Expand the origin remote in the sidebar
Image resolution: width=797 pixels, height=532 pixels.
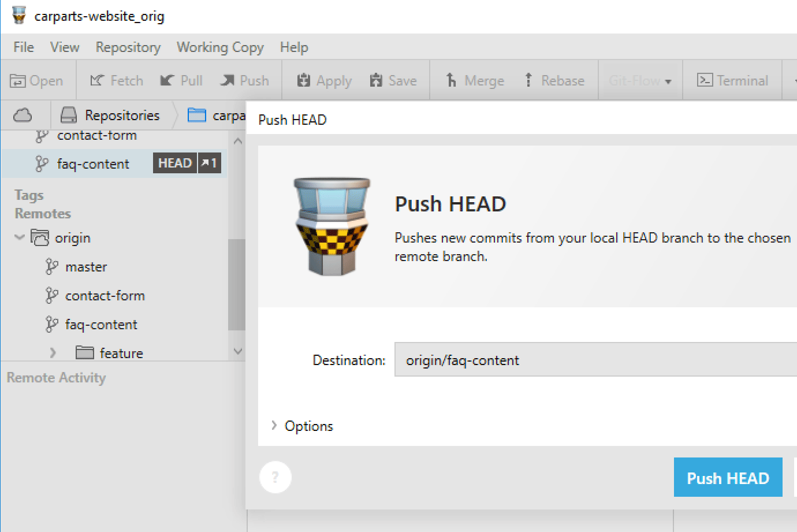pyautogui.click(x=20, y=237)
